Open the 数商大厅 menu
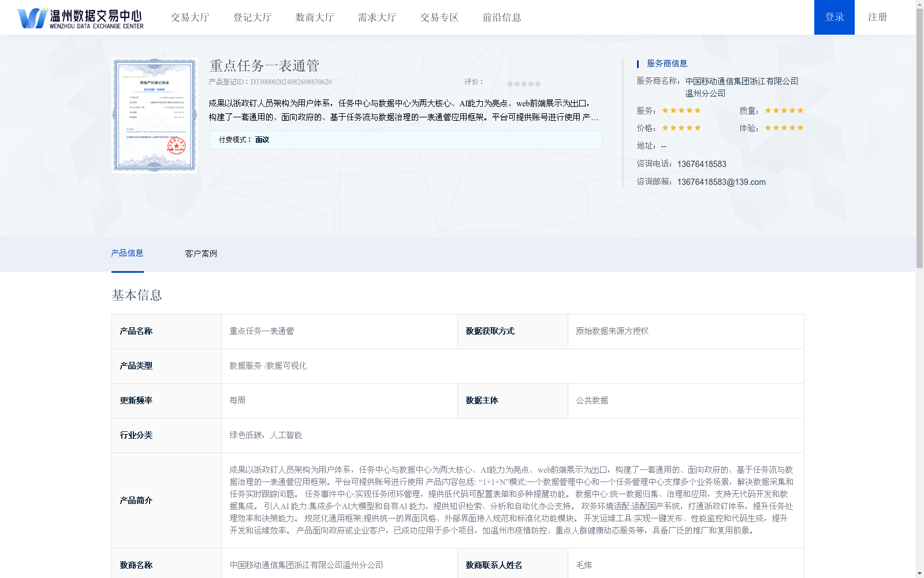 [315, 17]
